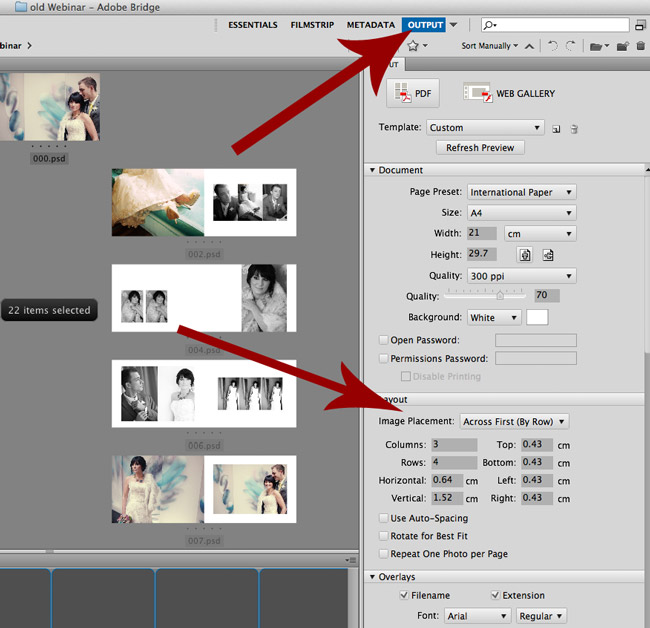Screen dimensions: 650x628
Task: Open the Background dropdown showing White
Action: pyautogui.click(x=494, y=318)
